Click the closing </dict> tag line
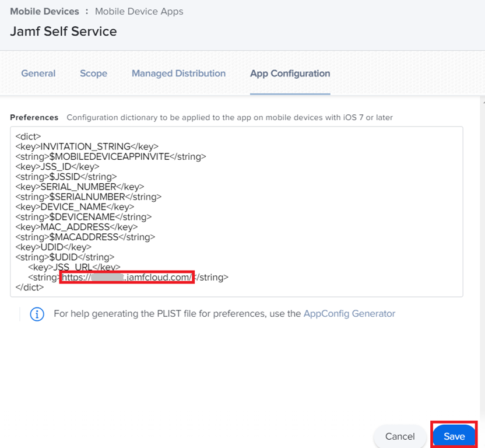This screenshot has width=485, height=448. 30,288
